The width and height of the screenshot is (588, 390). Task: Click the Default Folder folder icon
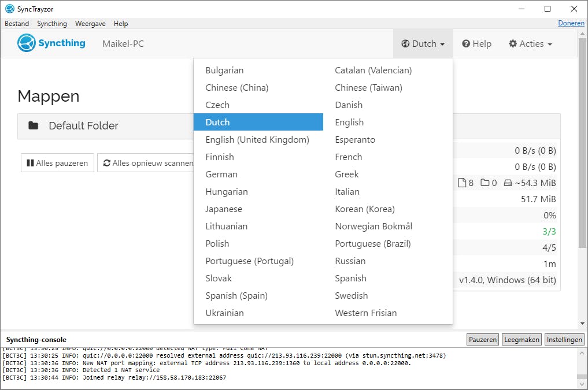[x=34, y=125]
